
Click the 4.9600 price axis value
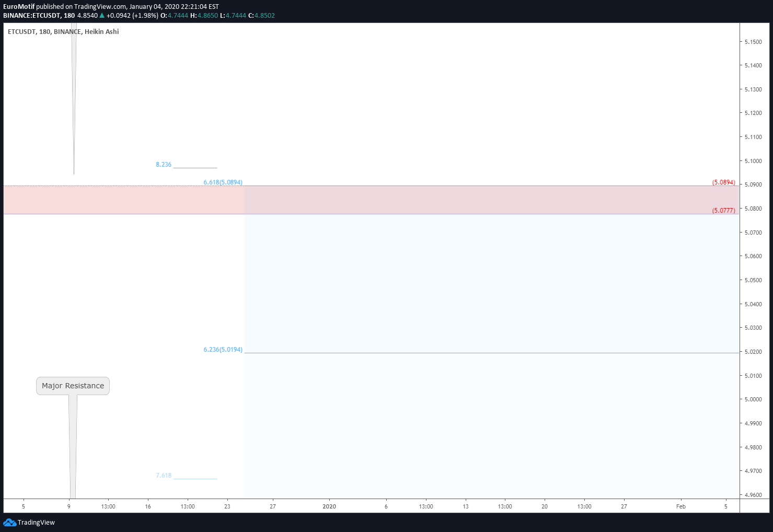(x=753, y=495)
